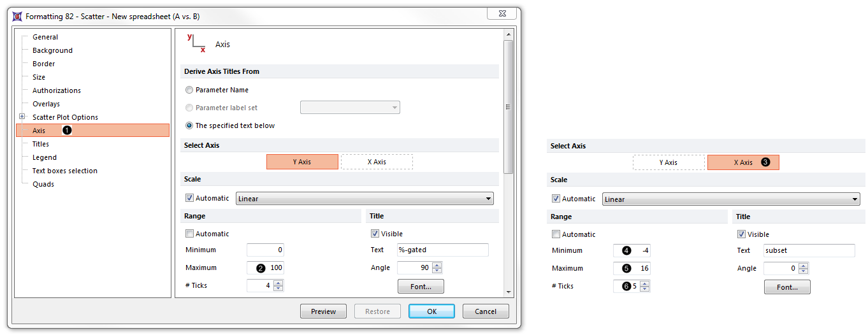Viewport: 868px width, 335px height.
Task: Switch to the X Axis tab in the dialog
Action: tap(377, 162)
